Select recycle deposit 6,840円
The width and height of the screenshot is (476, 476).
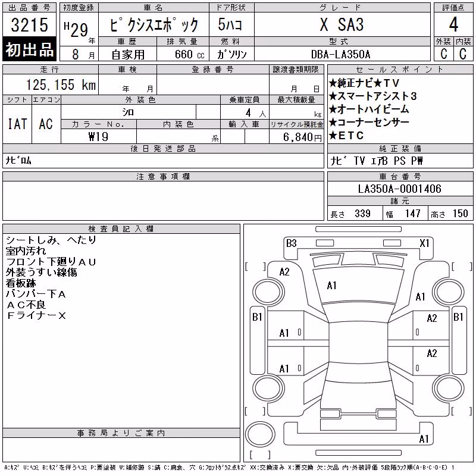(x=302, y=137)
